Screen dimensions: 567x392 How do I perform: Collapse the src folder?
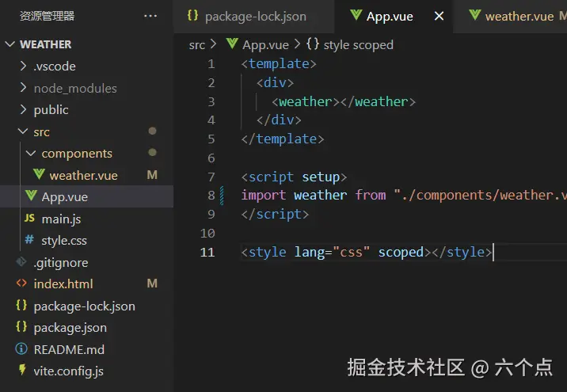tap(23, 131)
